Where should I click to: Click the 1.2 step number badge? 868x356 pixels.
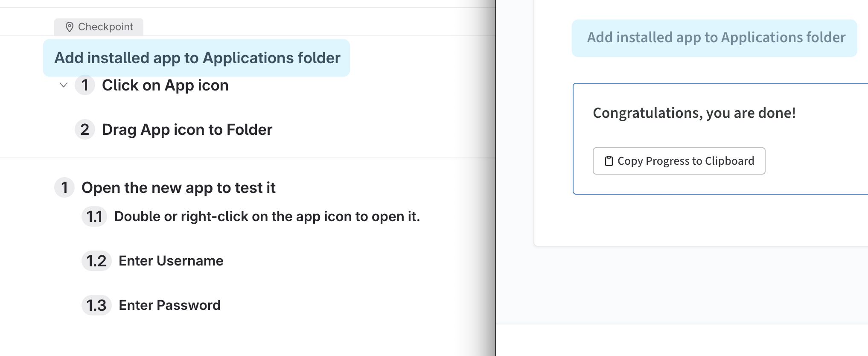[96, 261]
